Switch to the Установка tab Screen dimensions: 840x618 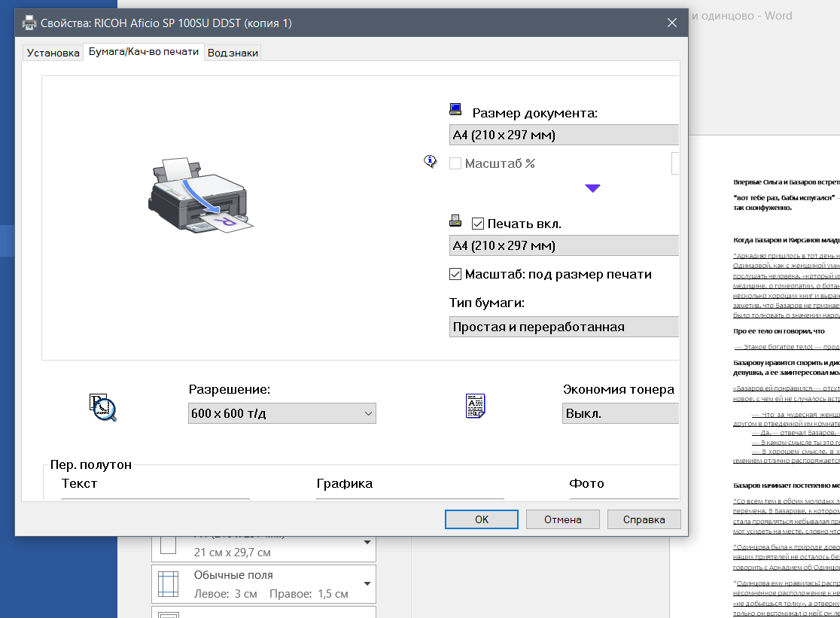tap(53, 53)
